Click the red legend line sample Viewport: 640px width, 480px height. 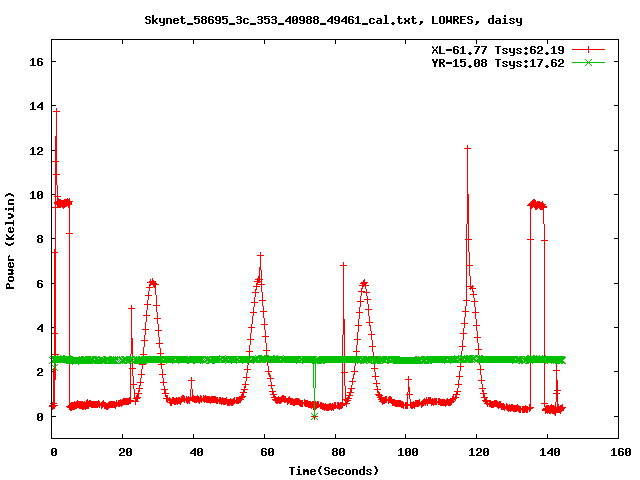tap(588, 50)
